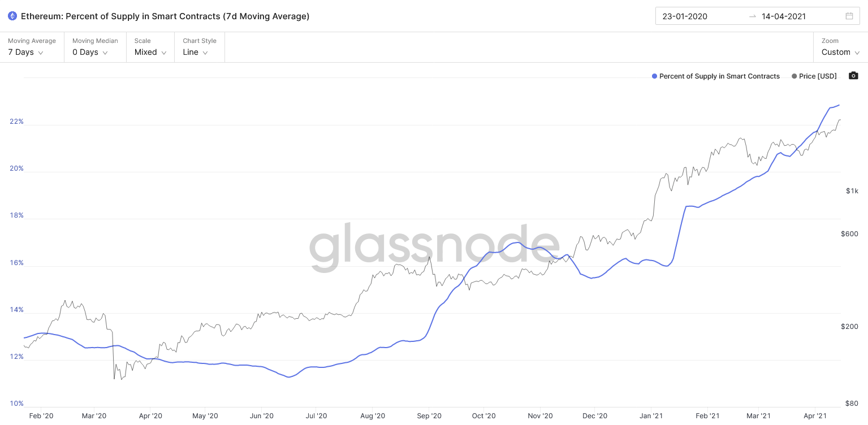Click the Ethereum logo icon
Viewport: 868px width, 425px height.
coord(12,16)
